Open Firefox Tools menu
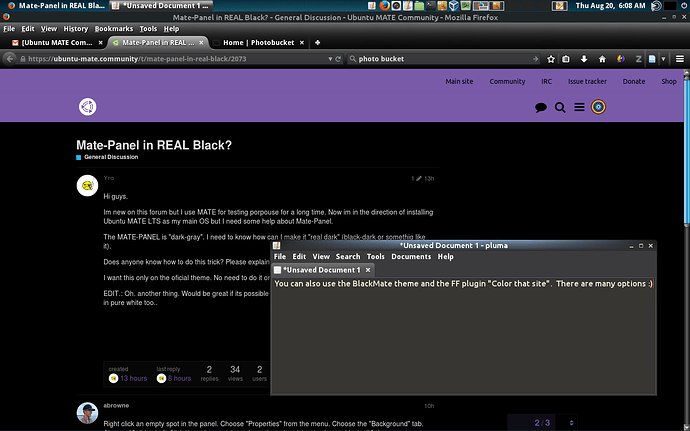The height and width of the screenshot is (431, 690). [x=148, y=29]
